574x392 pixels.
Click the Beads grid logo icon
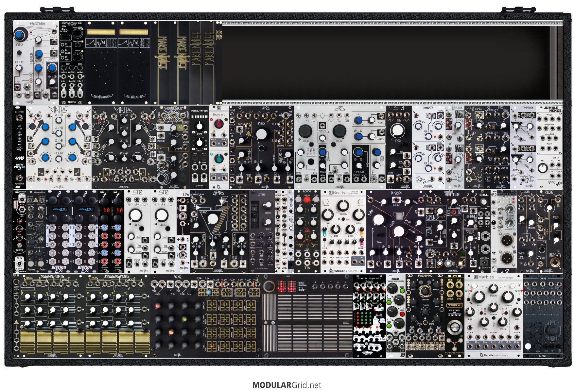[x=330, y=193]
